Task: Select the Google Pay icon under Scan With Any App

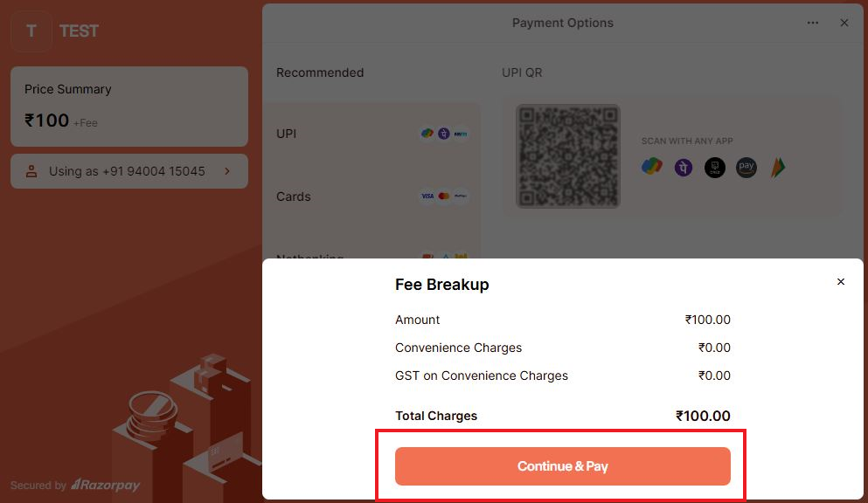Action: point(651,167)
